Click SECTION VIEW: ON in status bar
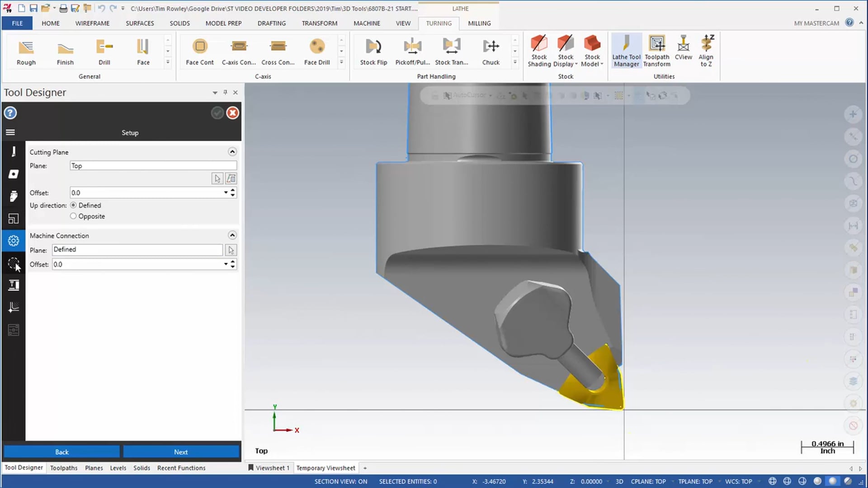The image size is (868, 488). [x=341, y=481]
